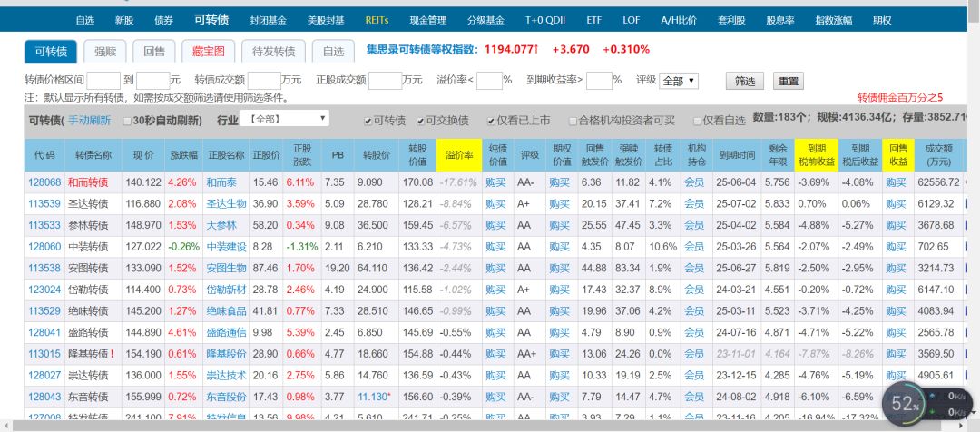This screenshot has height=432, width=980.
Task: Click the 溢价率 threshold input field
Action: point(489,81)
